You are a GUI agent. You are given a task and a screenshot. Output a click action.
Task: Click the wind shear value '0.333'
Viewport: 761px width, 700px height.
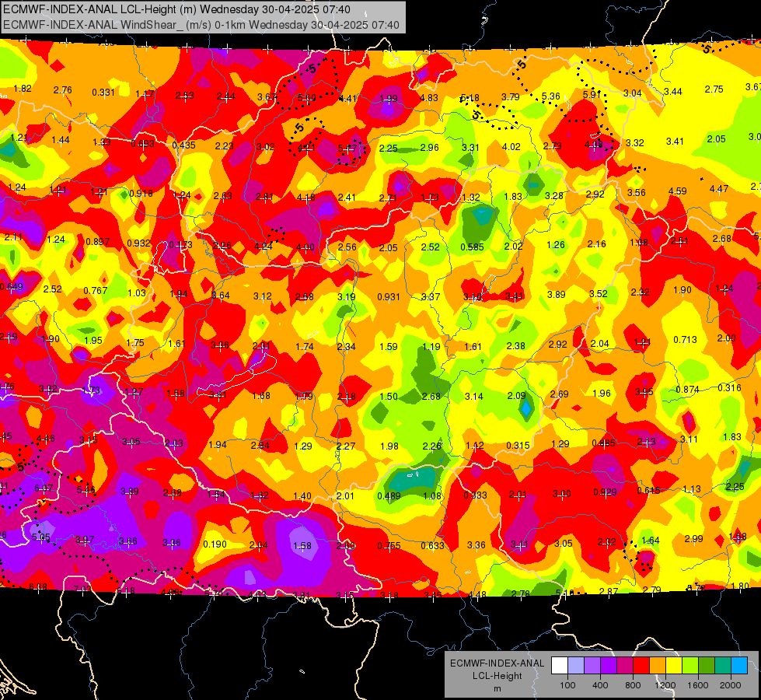tap(476, 495)
